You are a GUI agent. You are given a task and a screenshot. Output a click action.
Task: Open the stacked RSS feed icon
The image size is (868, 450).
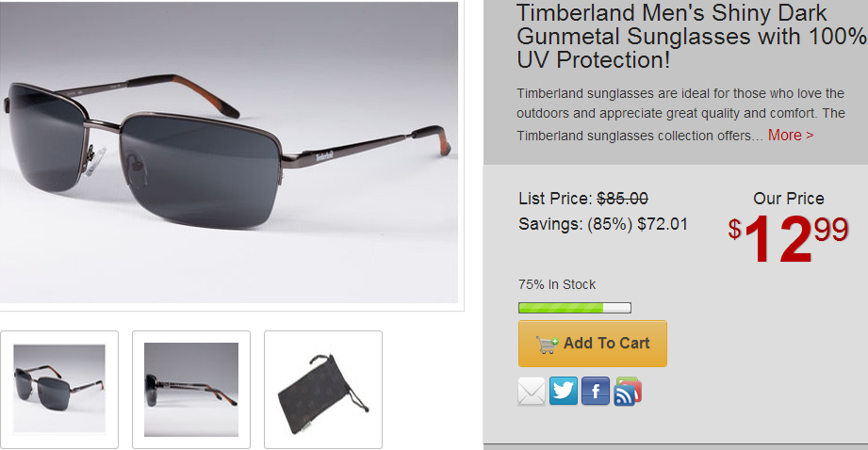[x=628, y=391]
